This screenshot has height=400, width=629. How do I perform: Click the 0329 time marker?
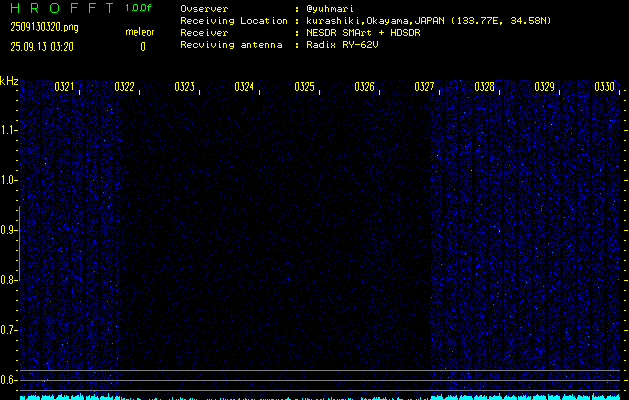pos(544,87)
